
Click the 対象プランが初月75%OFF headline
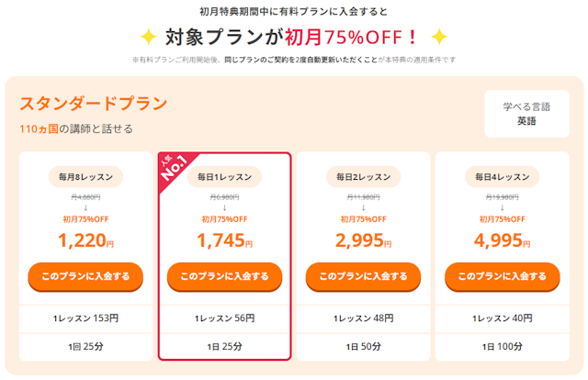coord(292,38)
